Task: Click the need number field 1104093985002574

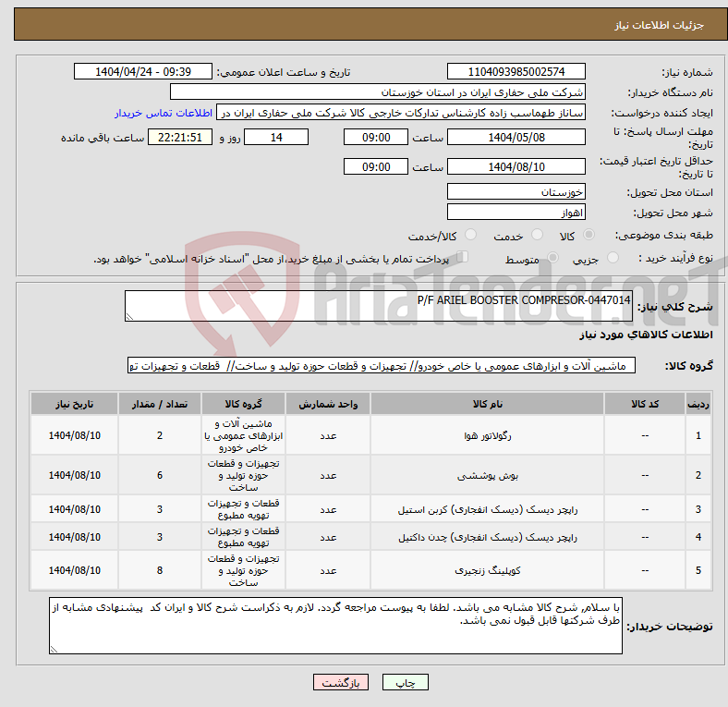Action: pyautogui.click(x=516, y=71)
